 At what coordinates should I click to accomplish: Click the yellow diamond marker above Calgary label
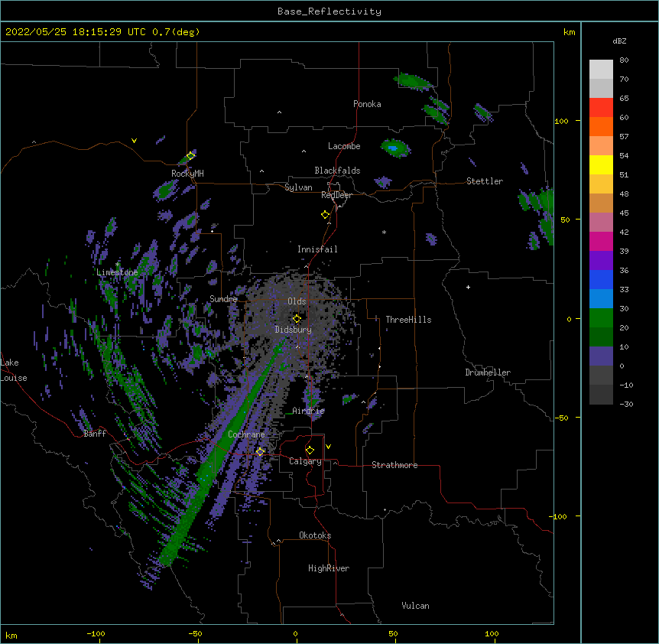tap(310, 450)
